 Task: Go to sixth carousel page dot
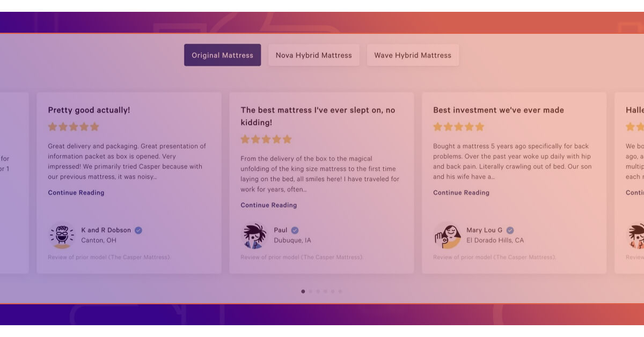(340, 291)
